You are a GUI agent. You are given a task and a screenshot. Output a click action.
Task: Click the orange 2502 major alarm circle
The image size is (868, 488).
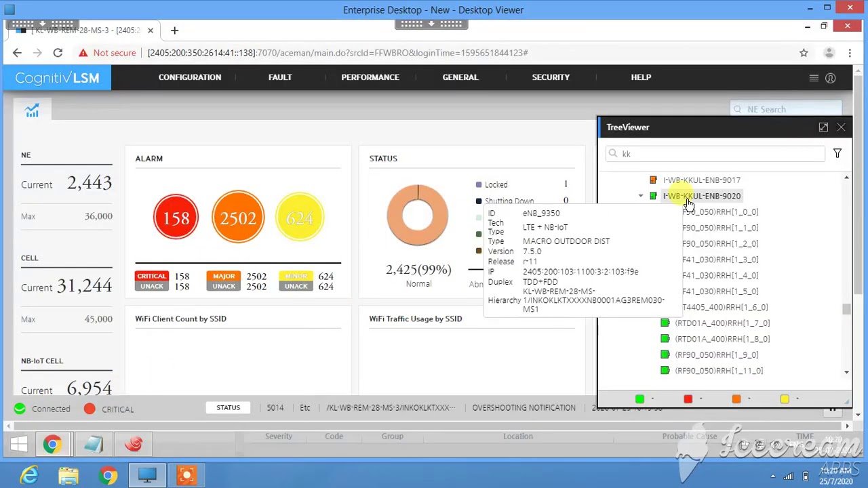click(237, 218)
